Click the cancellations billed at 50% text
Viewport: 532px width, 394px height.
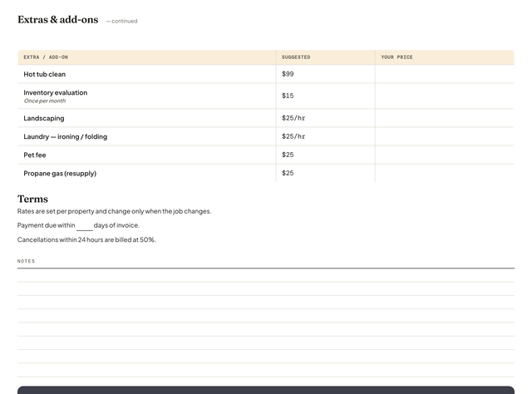pos(86,239)
